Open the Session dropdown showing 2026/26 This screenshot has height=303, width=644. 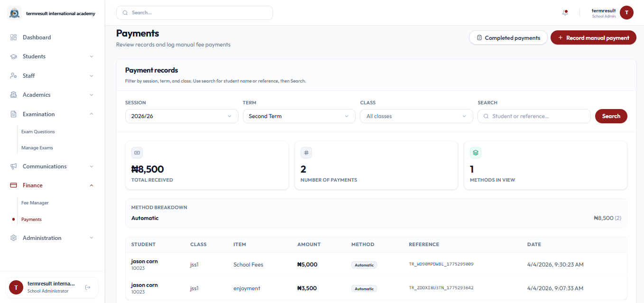(x=182, y=116)
